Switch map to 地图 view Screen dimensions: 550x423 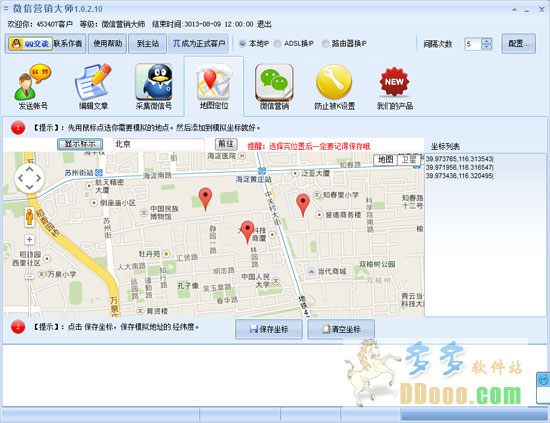coord(385,160)
